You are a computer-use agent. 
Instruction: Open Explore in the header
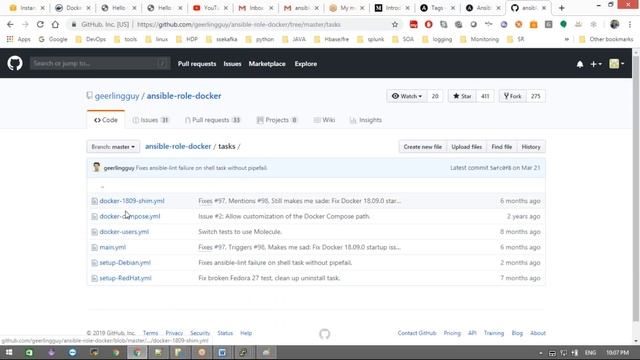click(x=306, y=64)
